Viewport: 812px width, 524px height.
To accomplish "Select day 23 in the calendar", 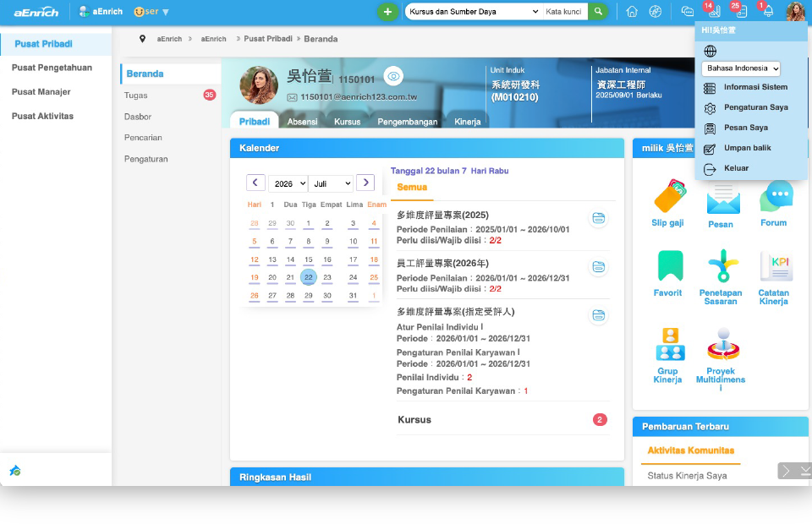I will (327, 278).
